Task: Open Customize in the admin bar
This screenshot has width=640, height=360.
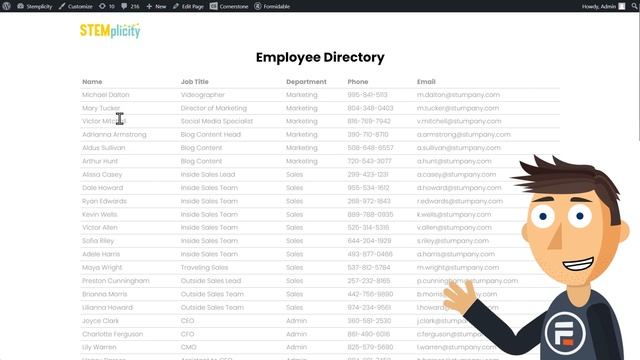Action: [x=76, y=6]
